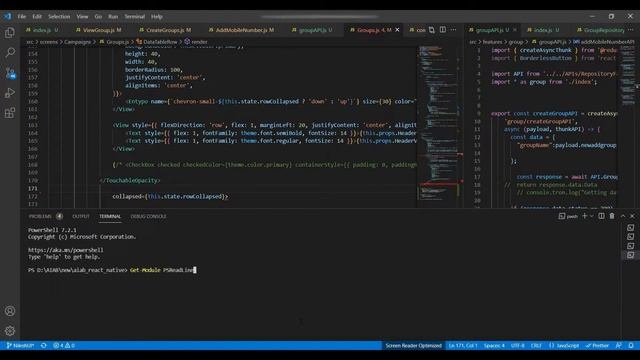Click the DataTableRow breadcrumb segment
640x360 pixels.
[x=157, y=42]
